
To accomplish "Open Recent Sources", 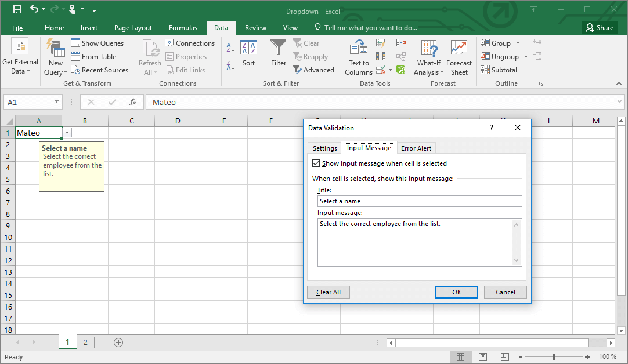I will click(x=99, y=70).
